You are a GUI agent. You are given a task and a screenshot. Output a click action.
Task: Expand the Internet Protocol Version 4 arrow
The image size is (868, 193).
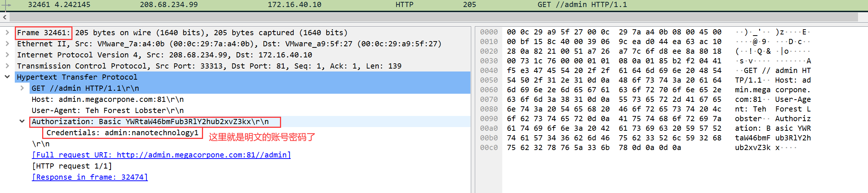coord(7,55)
